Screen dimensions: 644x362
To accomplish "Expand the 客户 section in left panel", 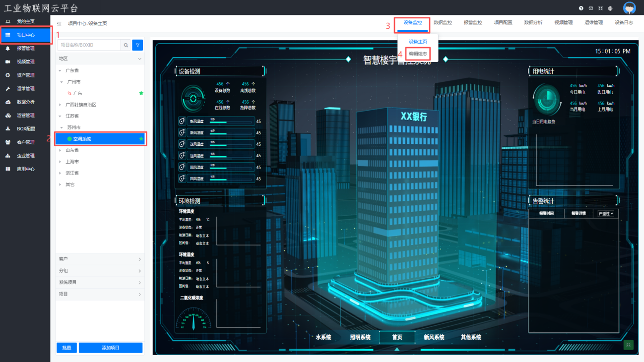I will point(139,259).
